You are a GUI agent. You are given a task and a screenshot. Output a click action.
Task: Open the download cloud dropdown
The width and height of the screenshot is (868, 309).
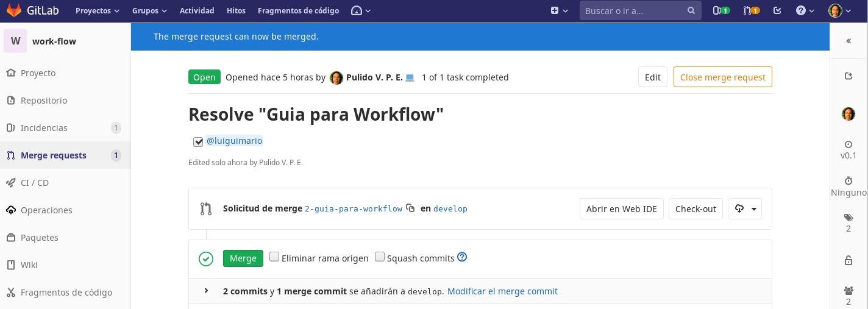(745, 208)
